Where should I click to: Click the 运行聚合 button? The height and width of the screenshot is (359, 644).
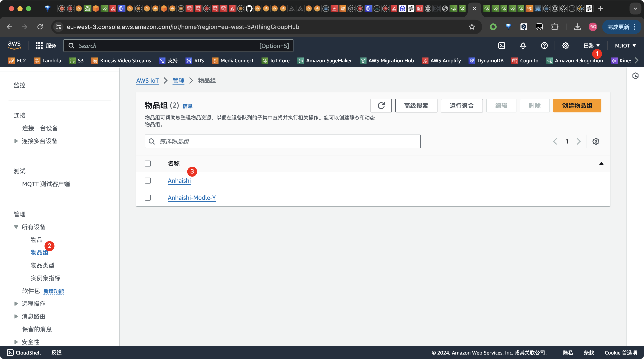[x=461, y=105]
